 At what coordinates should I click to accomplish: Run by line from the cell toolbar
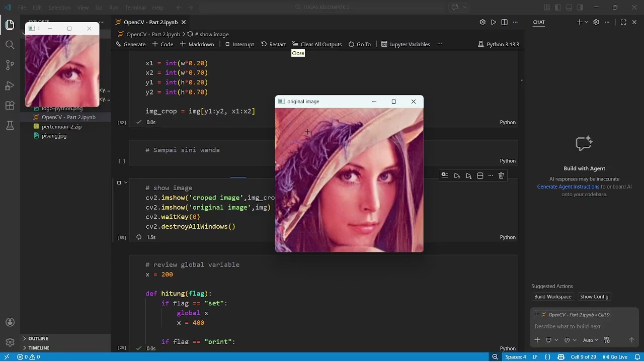pyautogui.click(x=445, y=175)
